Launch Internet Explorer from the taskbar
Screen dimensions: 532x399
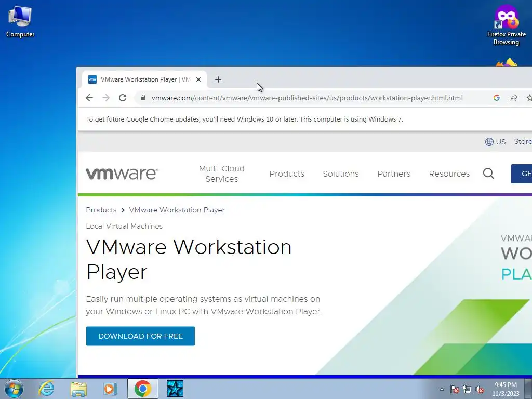point(46,389)
